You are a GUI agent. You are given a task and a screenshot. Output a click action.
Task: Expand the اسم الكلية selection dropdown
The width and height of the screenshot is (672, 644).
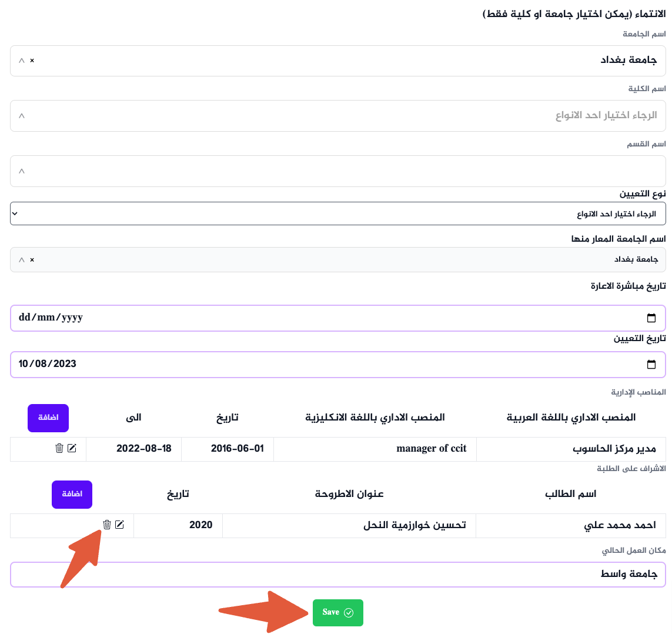pos(21,116)
